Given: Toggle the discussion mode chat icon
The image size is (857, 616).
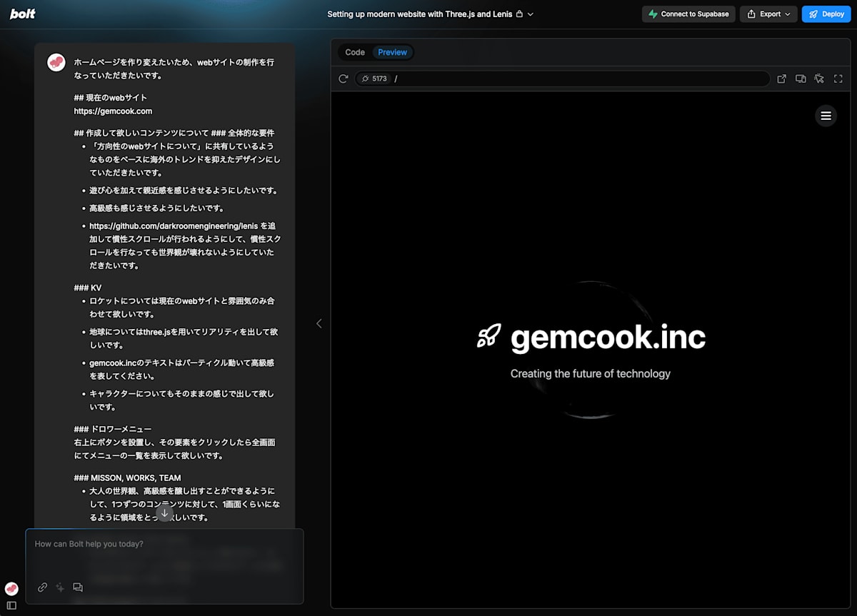Looking at the screenshot, I should click(78, 587).
